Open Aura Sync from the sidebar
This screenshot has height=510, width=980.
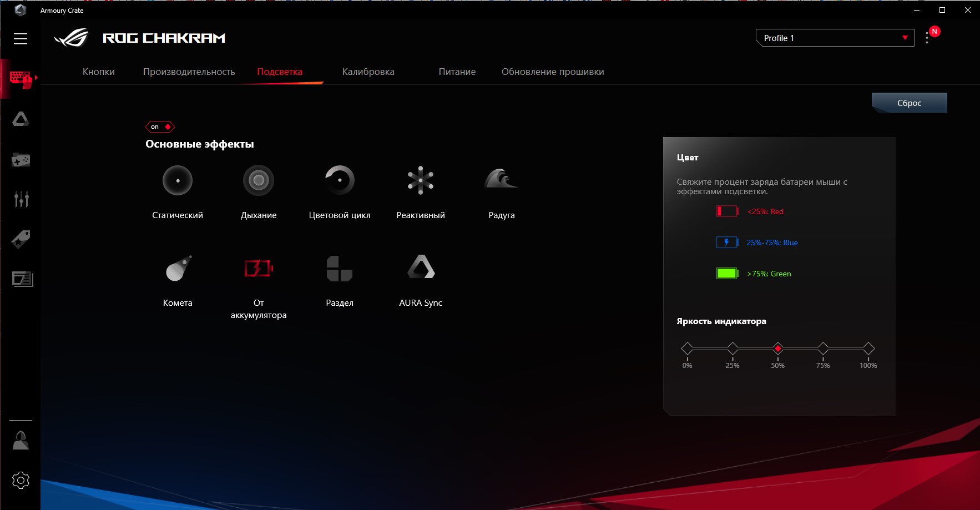pos(21,119)
